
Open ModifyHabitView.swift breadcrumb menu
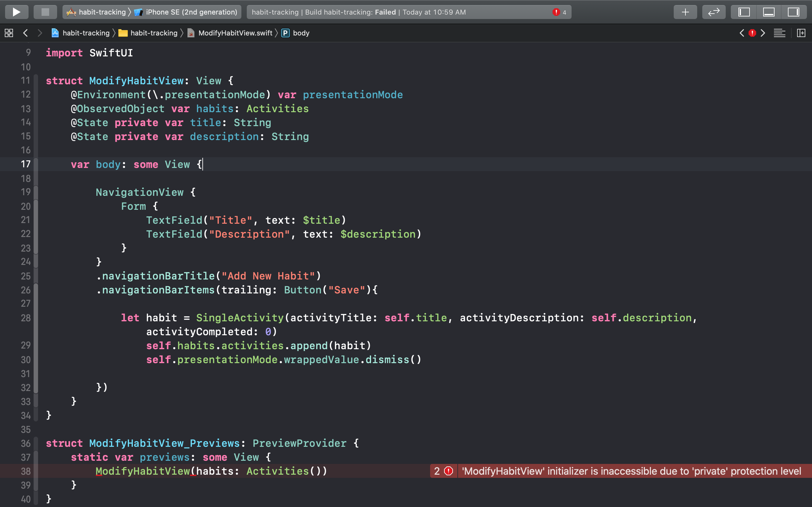[235, 33]
